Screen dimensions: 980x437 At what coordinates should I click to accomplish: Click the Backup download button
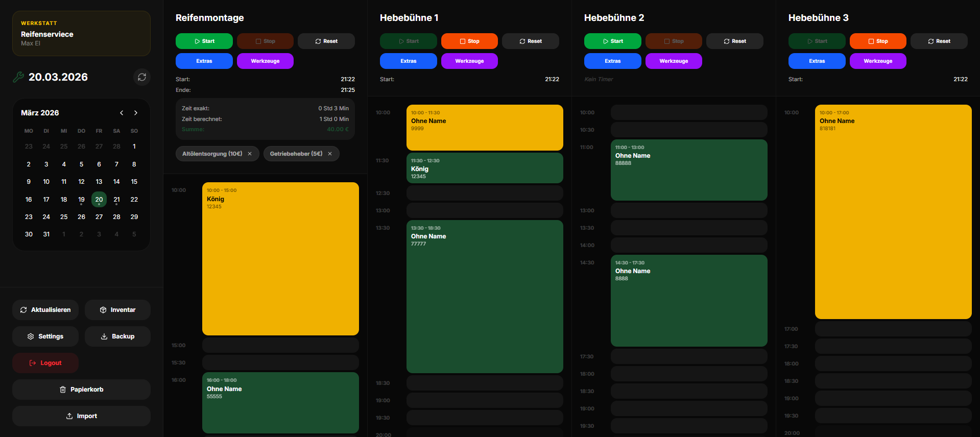117,336
